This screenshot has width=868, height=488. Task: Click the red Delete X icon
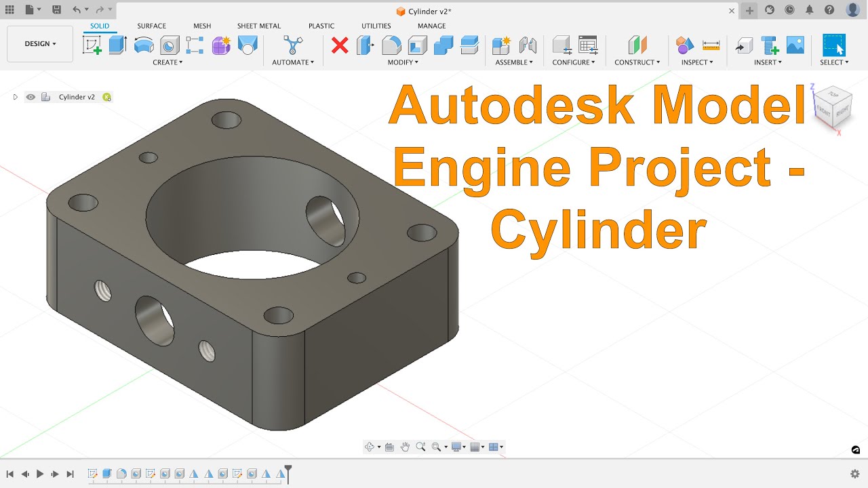340,45
